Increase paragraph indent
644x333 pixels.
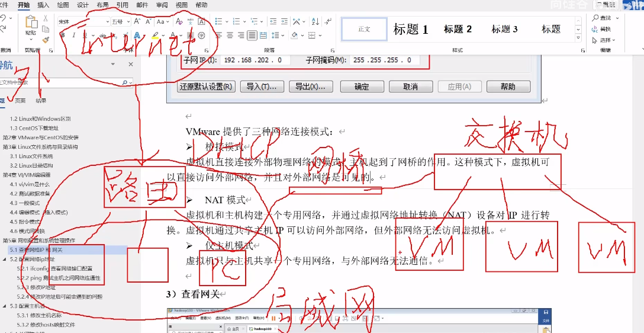[x=284, y=21]
